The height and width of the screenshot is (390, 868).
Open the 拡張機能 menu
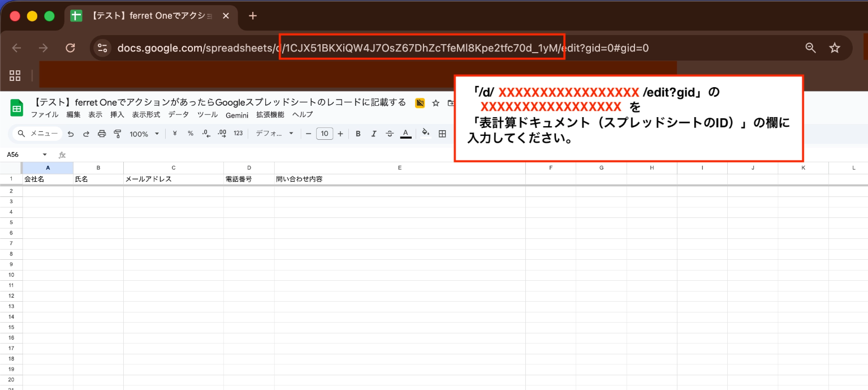[x=270, y=115]
